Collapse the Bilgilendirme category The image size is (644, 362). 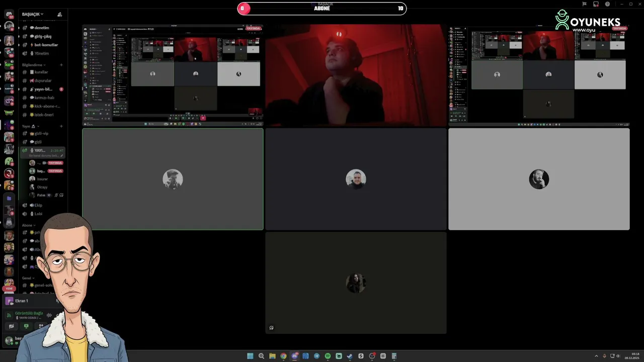point(34,65)
